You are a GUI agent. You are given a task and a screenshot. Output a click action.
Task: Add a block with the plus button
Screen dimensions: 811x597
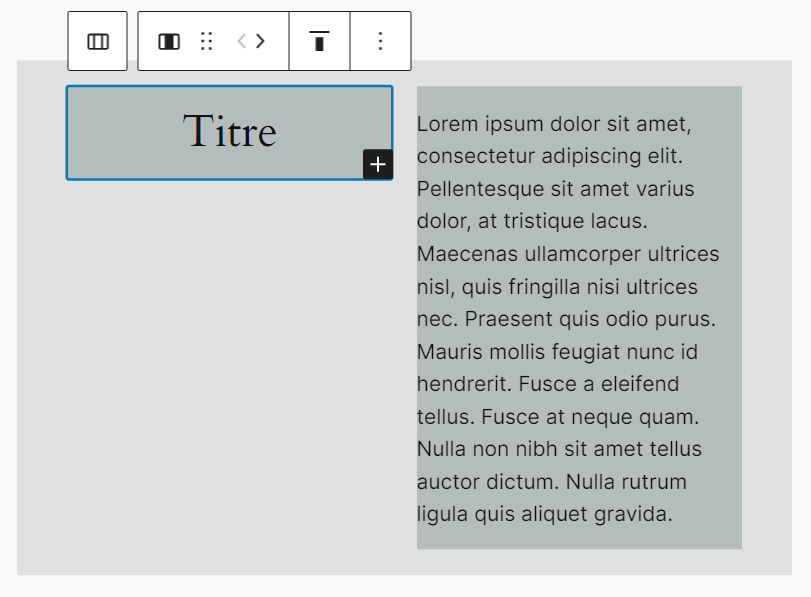378,165
